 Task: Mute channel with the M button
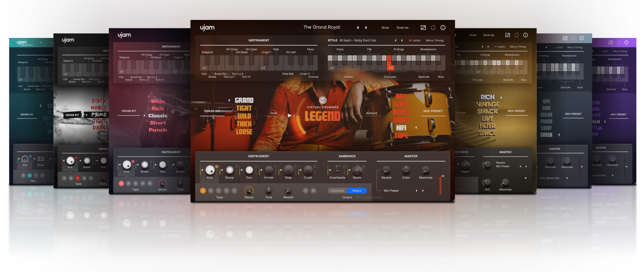tap(314, 190)
